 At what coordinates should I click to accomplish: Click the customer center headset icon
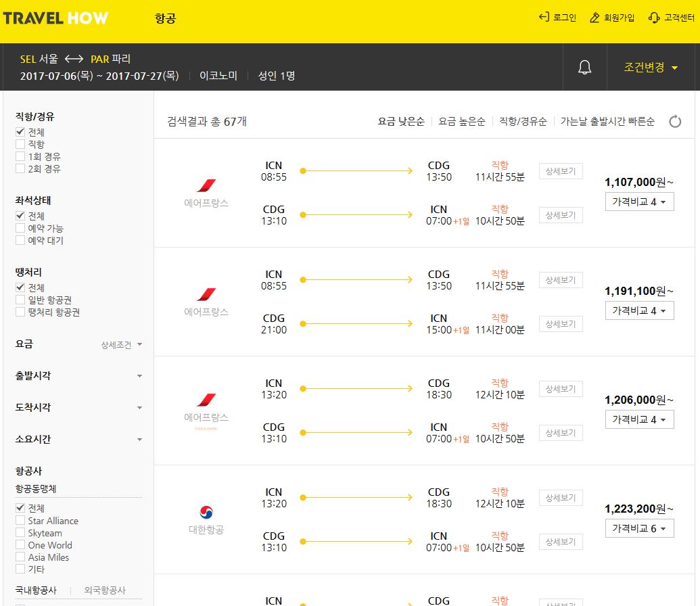[x=654, y=18]
